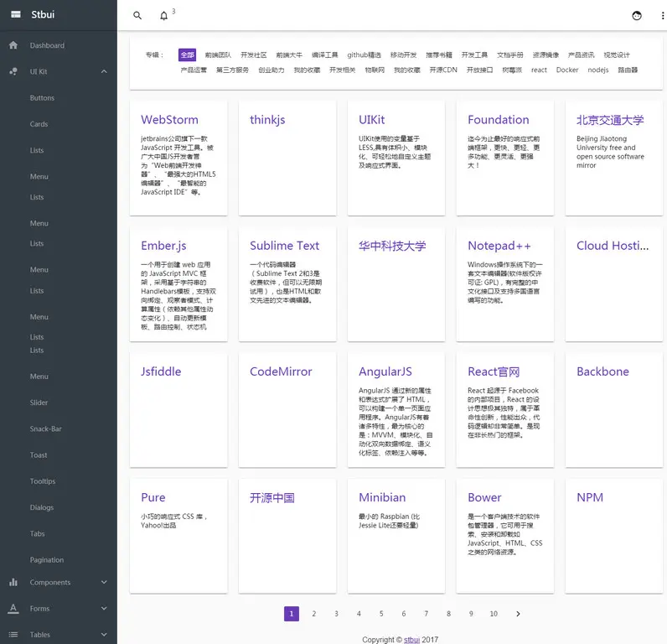Screen dimensions: 667x644
Task: Click the user avatar face icon
Action: pos(636,16)
